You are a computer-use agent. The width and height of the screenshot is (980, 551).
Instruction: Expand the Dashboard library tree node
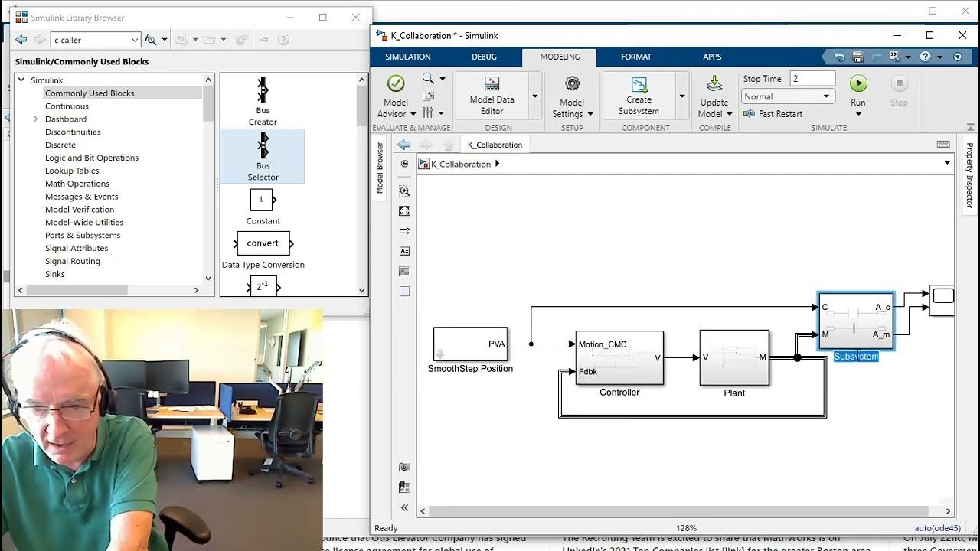point(35,119)
